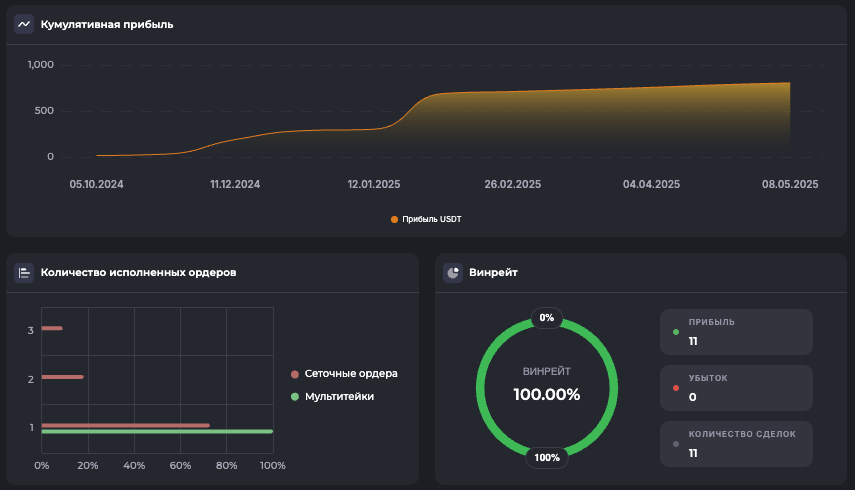Click the pie chart icon beside Винрейт
Screen dimensions: 855x490
[x=453, y=272]
